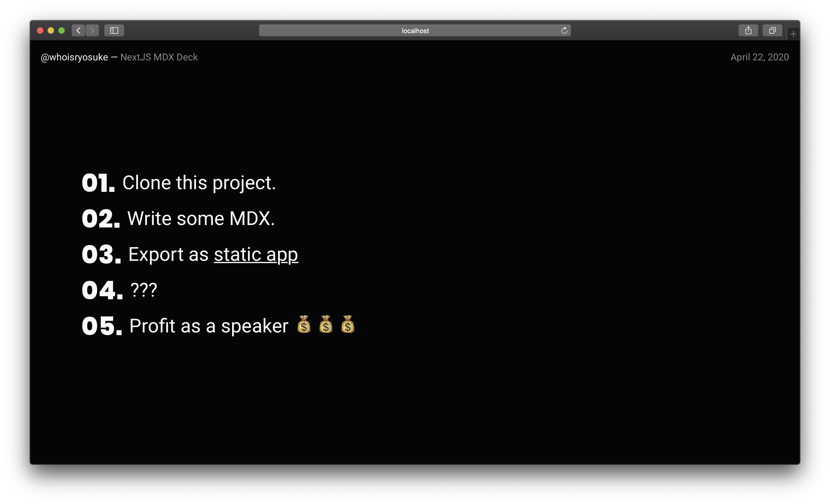830x504 pixels.
Task: Enter full screen with green button
Action: (x=62, y=30)
